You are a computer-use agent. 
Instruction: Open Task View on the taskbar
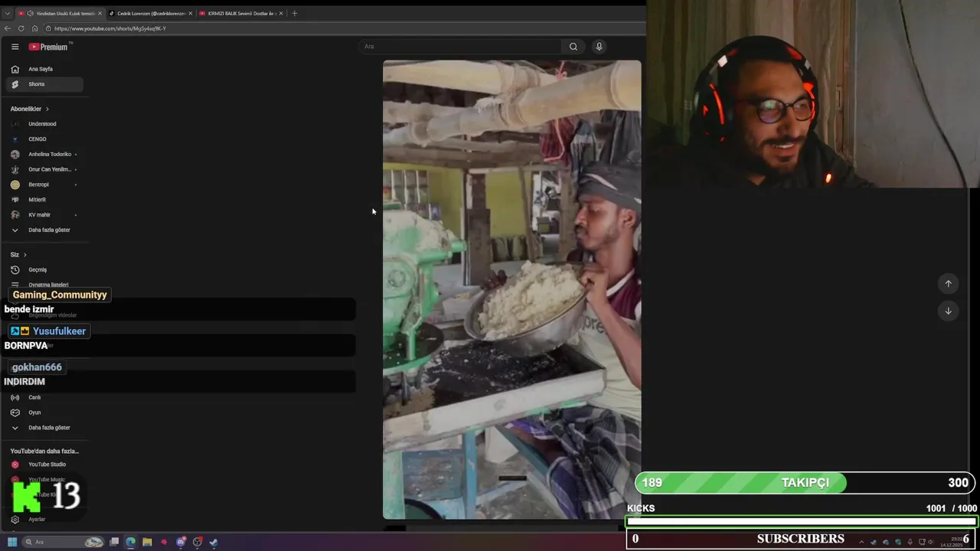click(x=114, y=542)
